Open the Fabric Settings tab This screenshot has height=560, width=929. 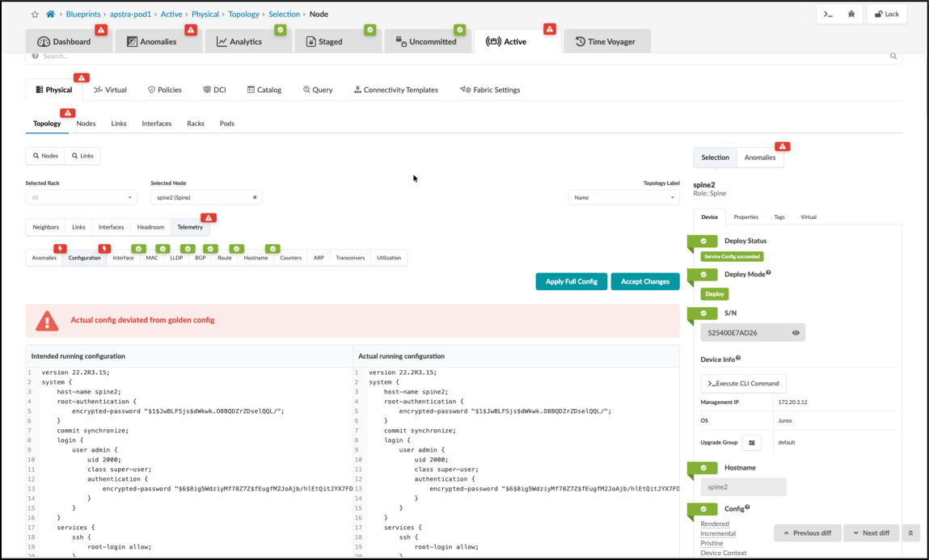pyautogui.click(x=490, y=90)
